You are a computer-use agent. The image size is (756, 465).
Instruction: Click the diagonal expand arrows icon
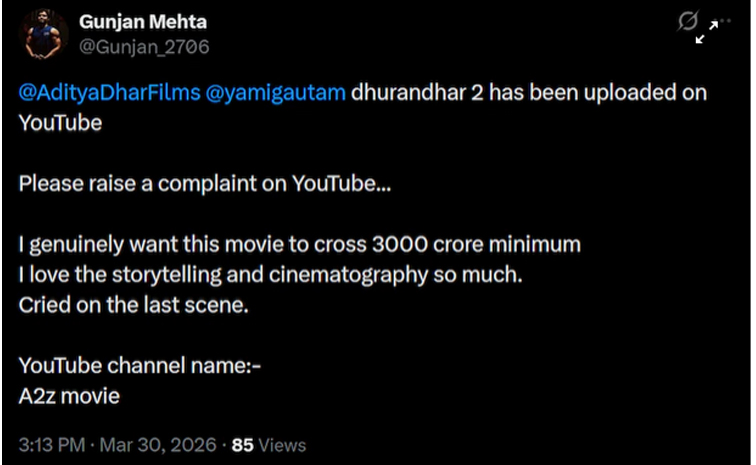[x=707, y=32]
